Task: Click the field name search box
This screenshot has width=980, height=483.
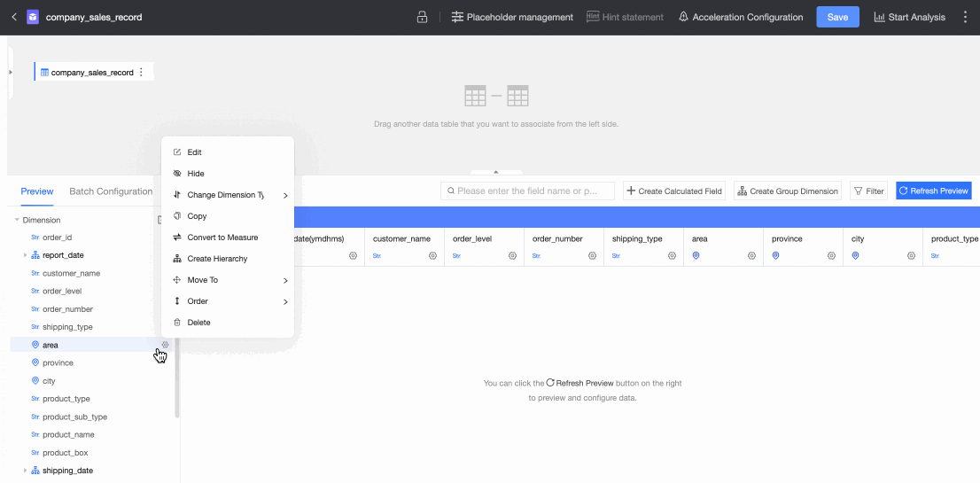Action: (527, 191)
